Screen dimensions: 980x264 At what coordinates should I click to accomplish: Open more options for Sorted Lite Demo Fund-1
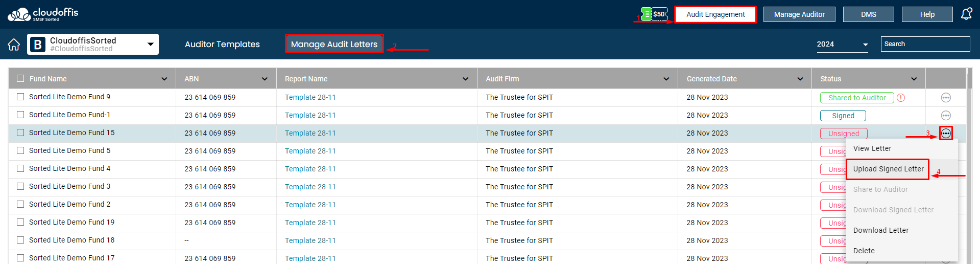point(946,116)
